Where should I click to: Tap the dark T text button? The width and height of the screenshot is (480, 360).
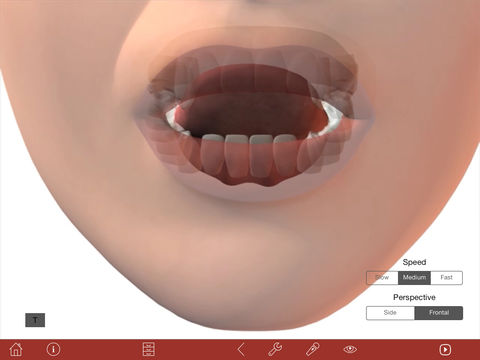35,320
